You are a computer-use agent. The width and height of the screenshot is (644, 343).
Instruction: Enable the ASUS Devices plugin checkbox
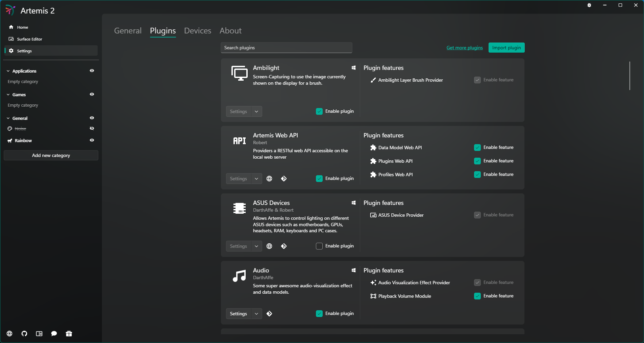319,246
